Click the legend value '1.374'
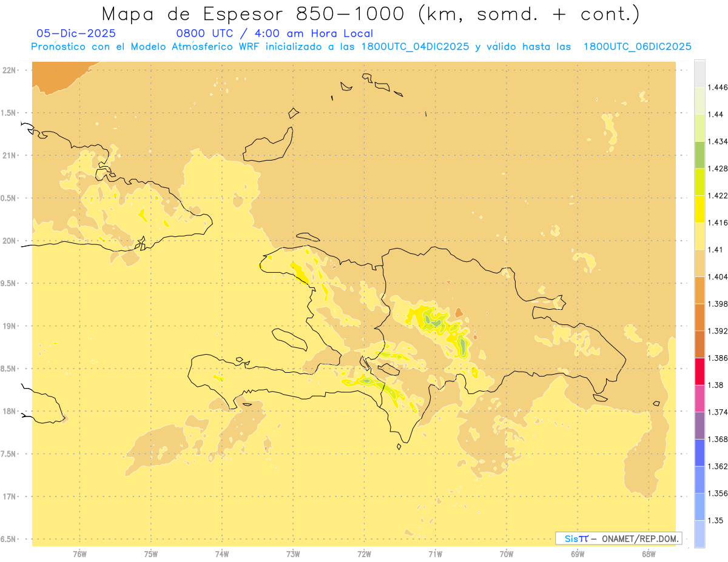This screenshot has width=728, height=562. (x=717, y=412)
